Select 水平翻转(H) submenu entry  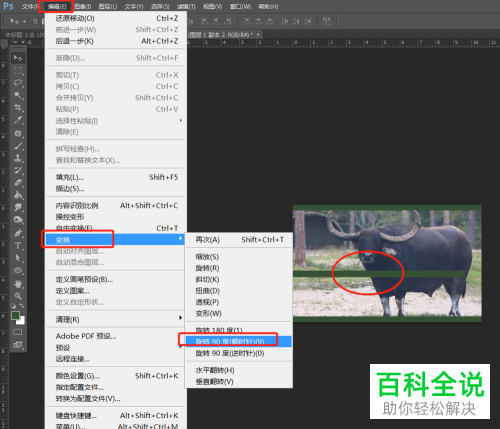click(x=239, y=370)
